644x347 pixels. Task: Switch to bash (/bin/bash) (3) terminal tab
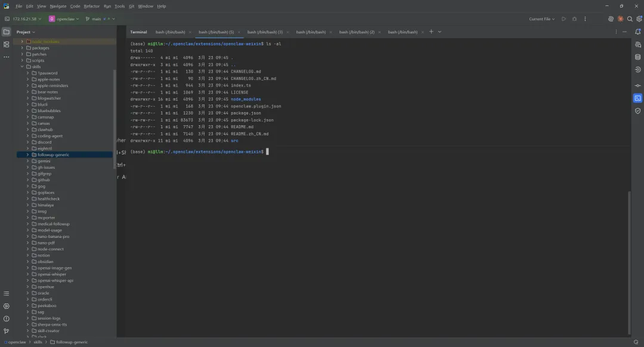[265, 32]
